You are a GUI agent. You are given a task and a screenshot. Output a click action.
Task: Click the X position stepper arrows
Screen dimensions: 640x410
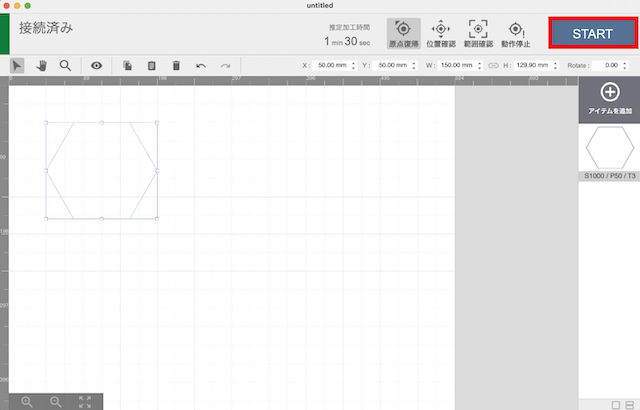354,65
